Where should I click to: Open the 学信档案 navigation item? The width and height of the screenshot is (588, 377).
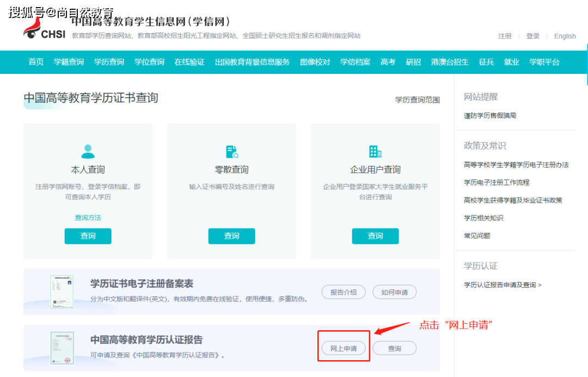point(355,62)
